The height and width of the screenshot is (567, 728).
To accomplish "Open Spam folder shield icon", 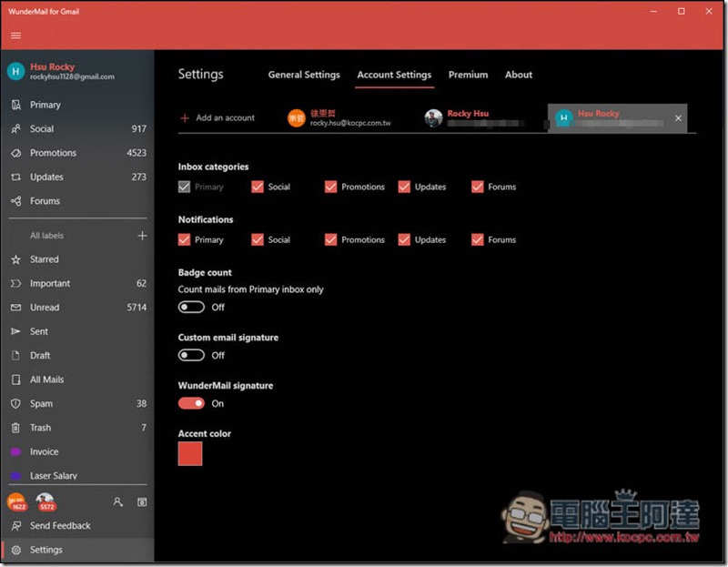I will pos(15,403).
